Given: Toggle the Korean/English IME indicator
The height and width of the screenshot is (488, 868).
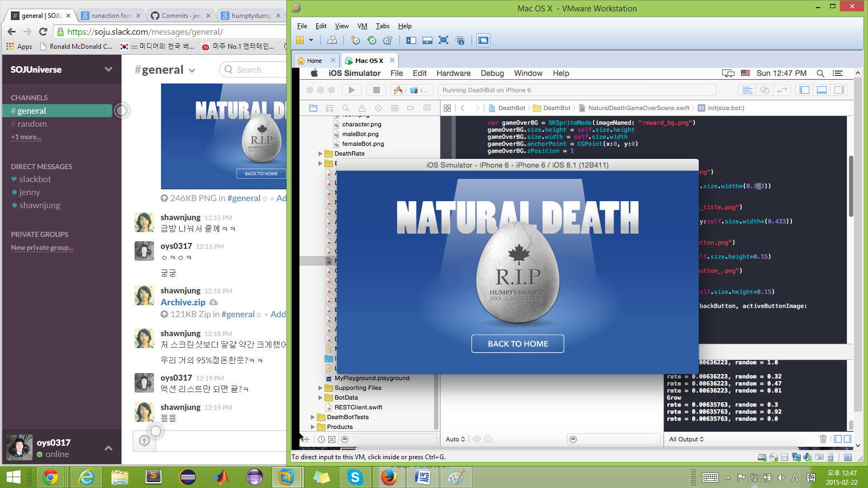Looking at the screenshot, I should coord(811,477).
